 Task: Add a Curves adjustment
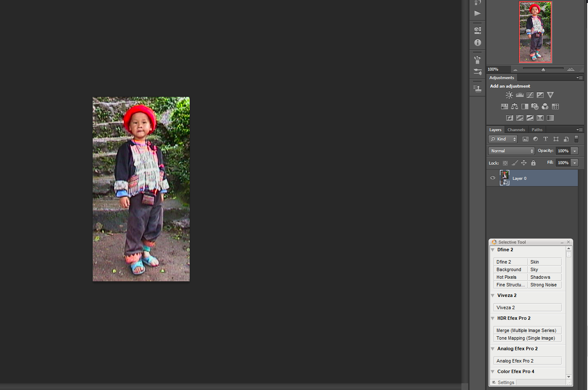click(x=530, y=95)
